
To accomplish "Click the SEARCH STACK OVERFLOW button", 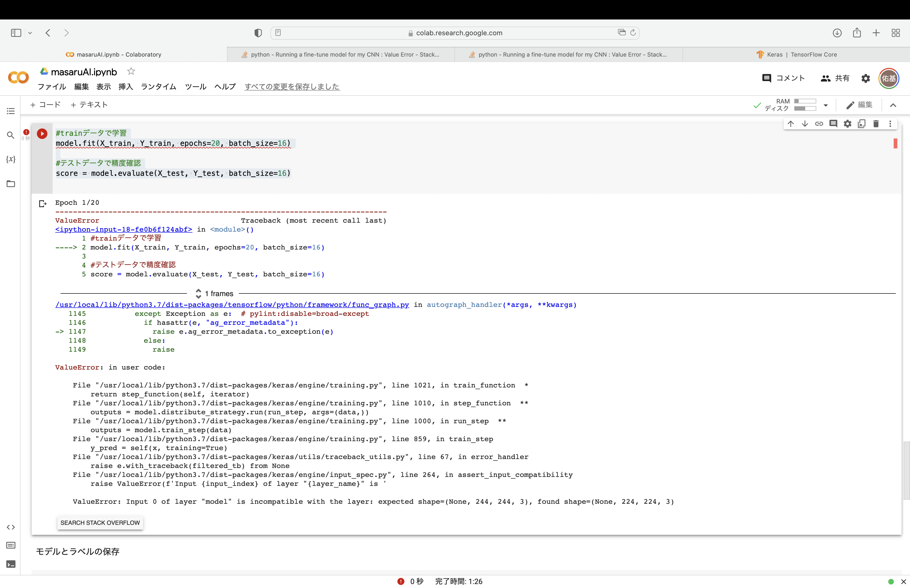I will (100, 523).
